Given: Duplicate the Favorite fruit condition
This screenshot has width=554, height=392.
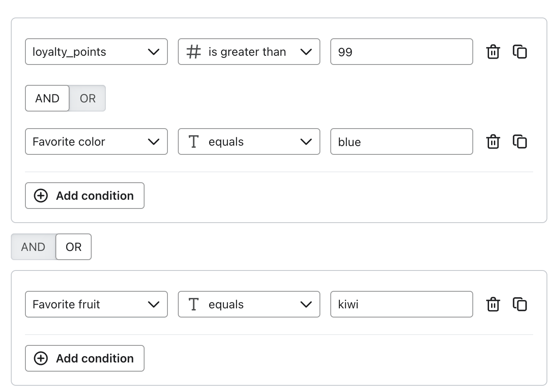Looking at the screenshot, I should click(x=519, y=304).
